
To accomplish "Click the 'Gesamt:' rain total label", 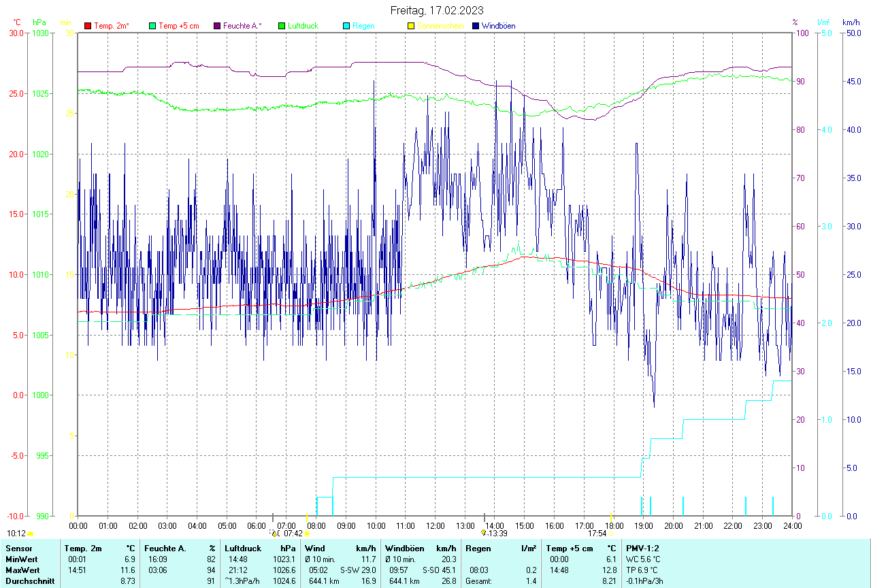I will click(478, 581).
